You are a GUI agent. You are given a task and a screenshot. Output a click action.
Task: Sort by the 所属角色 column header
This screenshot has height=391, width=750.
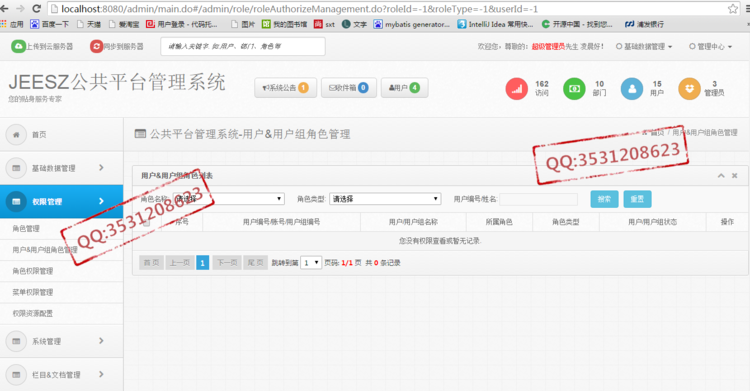(499, 222)
